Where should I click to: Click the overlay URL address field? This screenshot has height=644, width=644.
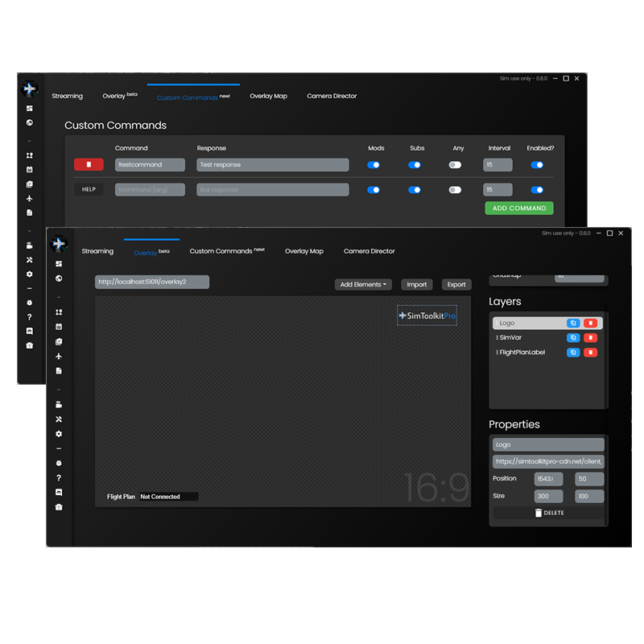(150, 282)
